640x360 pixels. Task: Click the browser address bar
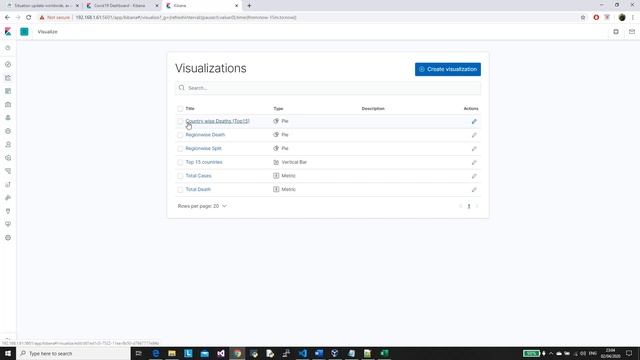306,18
